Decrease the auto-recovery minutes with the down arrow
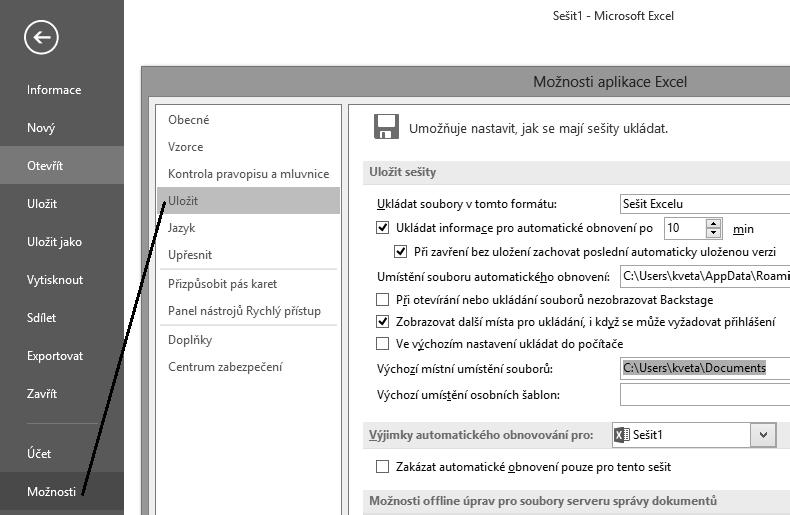 tap(713, 233)
